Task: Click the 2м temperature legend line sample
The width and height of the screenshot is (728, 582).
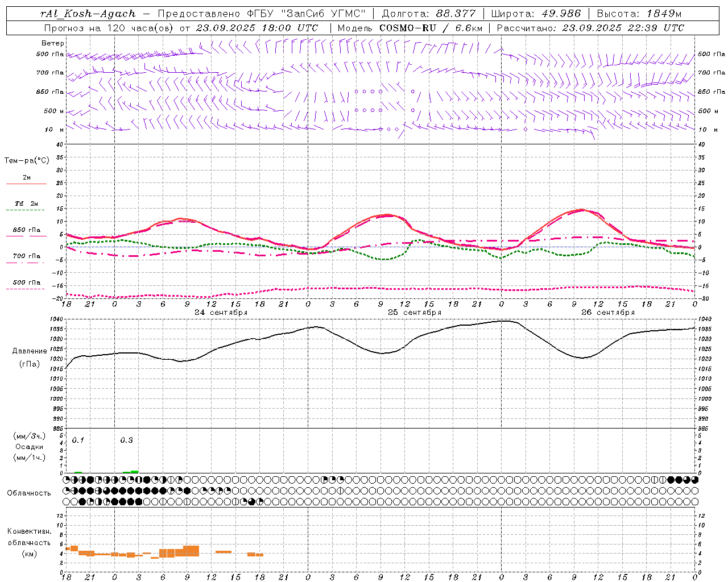Action: tap(26, 184)
